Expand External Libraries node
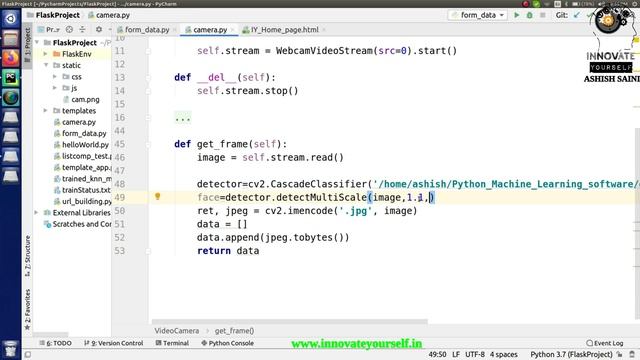This screenshot has width=640, height=360. pyautogui.click(x=37, y=213)
